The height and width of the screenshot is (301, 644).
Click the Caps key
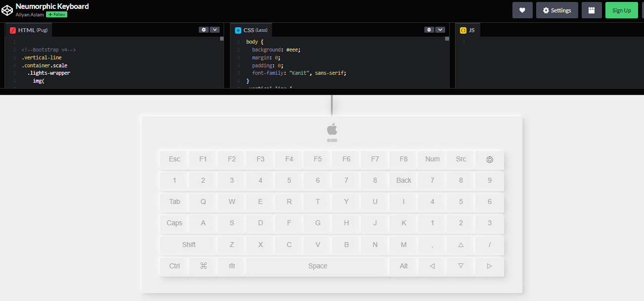(x=175, y=223)
